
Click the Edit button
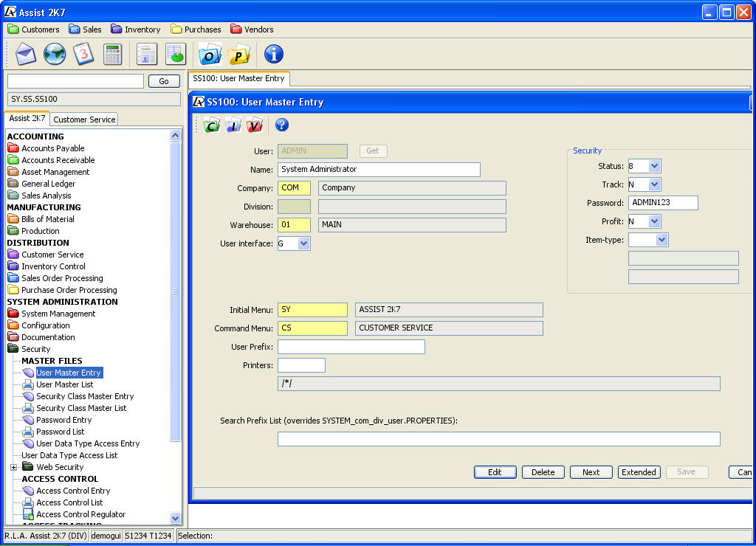pos(495,472)
